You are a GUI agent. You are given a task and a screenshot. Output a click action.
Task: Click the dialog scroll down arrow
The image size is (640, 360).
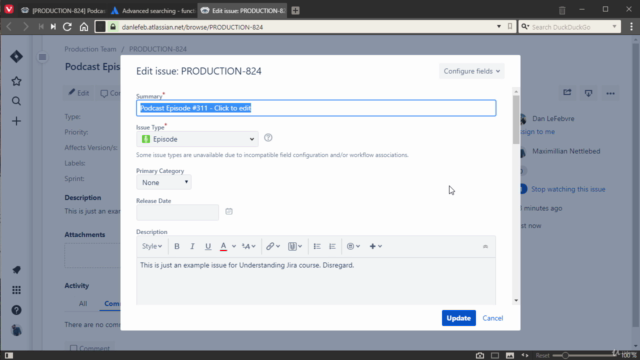pos(516,300)
